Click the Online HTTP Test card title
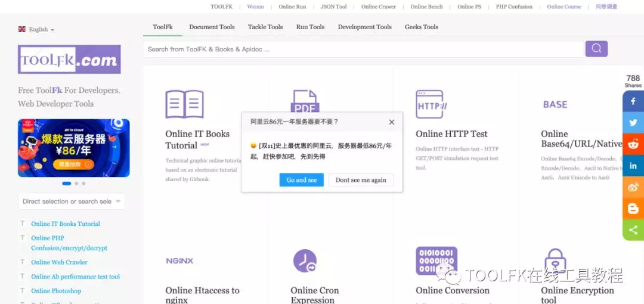Viewport: 644px width, 304px height. (x=451, y=134)
